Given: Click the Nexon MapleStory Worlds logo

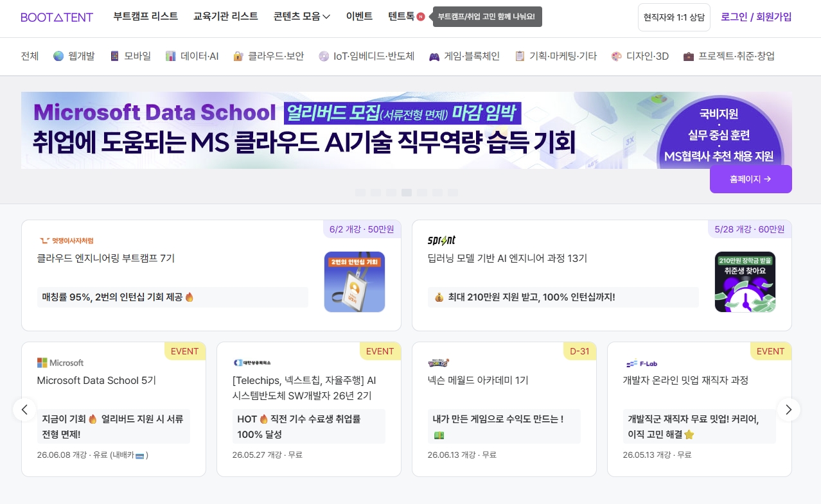Looking at the screenshot, I should [439, 363].
